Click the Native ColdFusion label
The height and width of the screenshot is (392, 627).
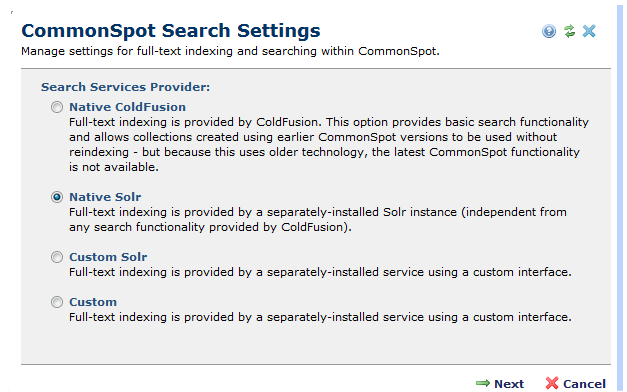tap(128, 107)
